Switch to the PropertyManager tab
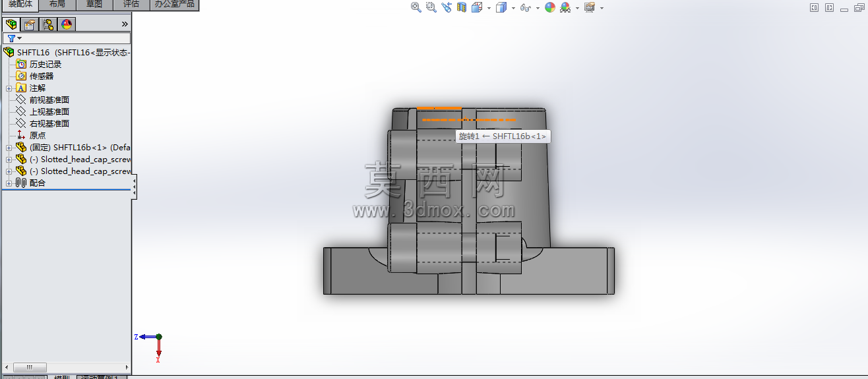This screenshot has height=379, width=868. (30, 24)
